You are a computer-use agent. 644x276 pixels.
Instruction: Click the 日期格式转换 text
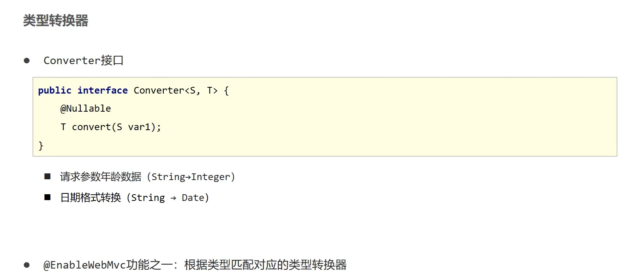point(91,197)
